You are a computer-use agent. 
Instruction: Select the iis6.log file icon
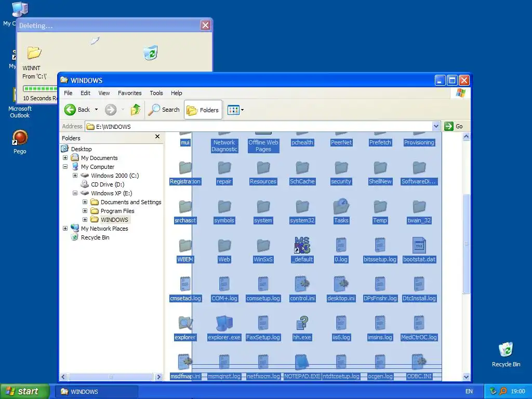click(x=341, y=323)
